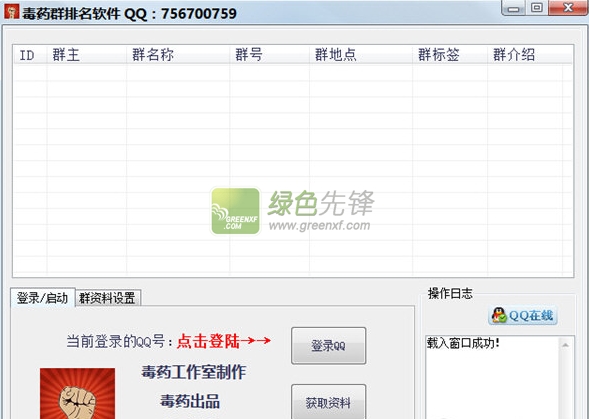This screenshot has height=419, width=589.
Task: Maximize the window
Action: pos(537,8)
